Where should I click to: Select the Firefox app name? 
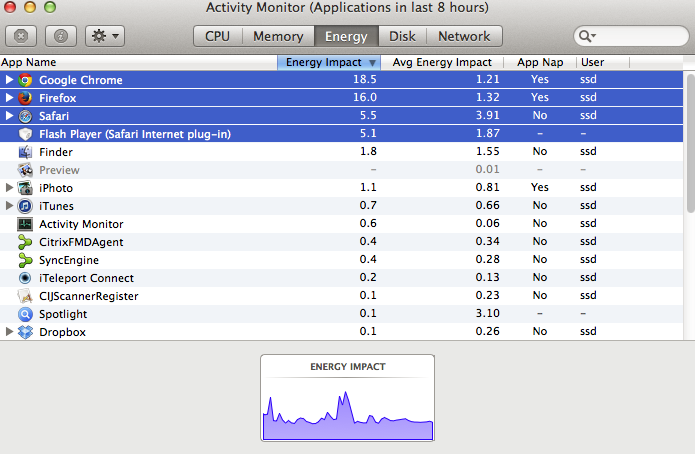pos(58,98)
